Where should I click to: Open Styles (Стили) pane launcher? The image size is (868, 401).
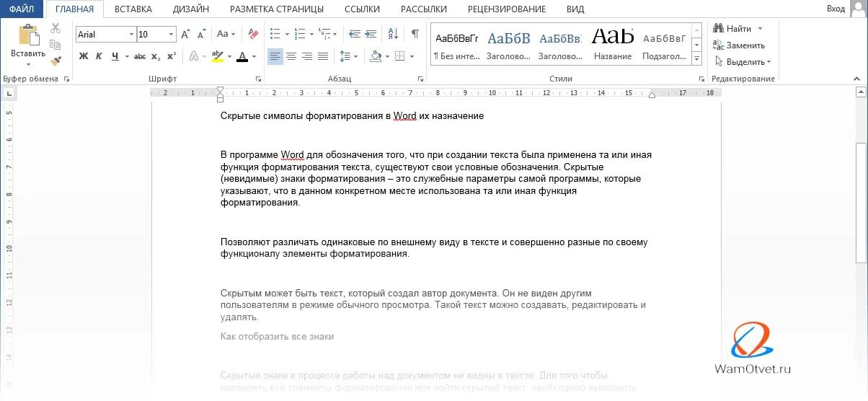[701, 79]
